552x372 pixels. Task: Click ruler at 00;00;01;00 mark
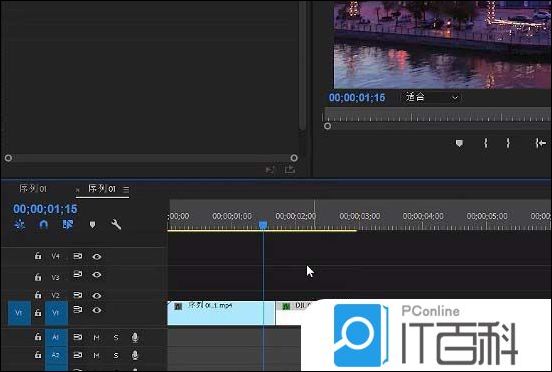(x=232, y=216)
